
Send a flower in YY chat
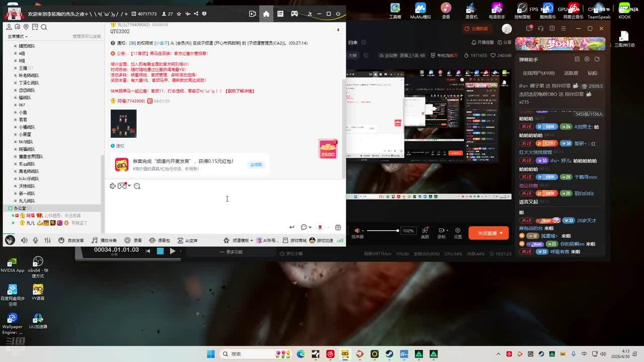point(320,227)
